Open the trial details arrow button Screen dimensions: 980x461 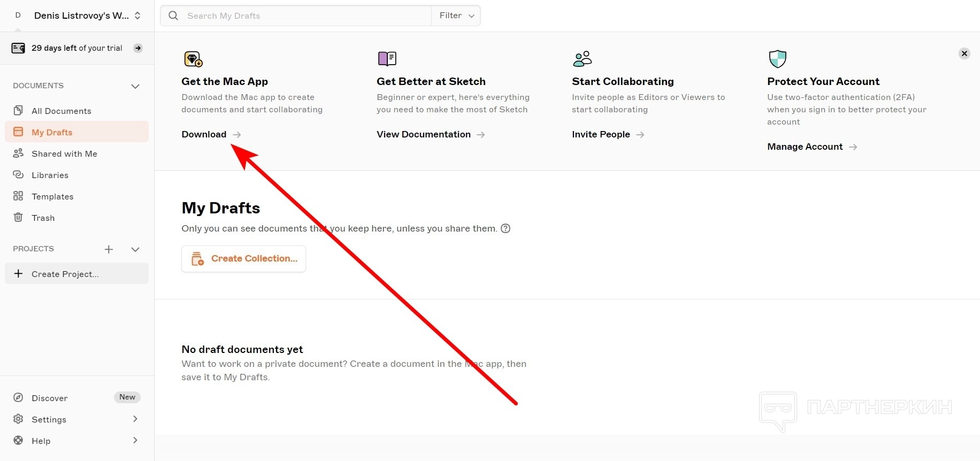pyautogui.click(x=138, y=48)
